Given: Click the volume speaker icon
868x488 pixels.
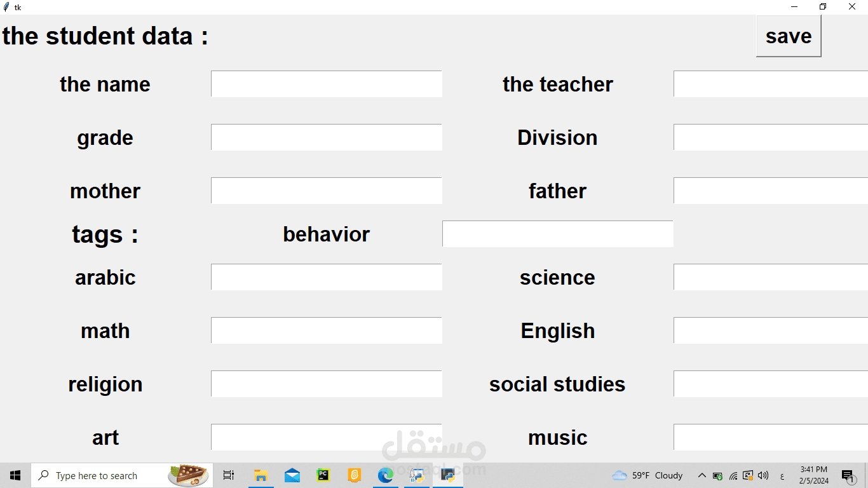Looking at the screenshot, I should click(x=763, y=475).
